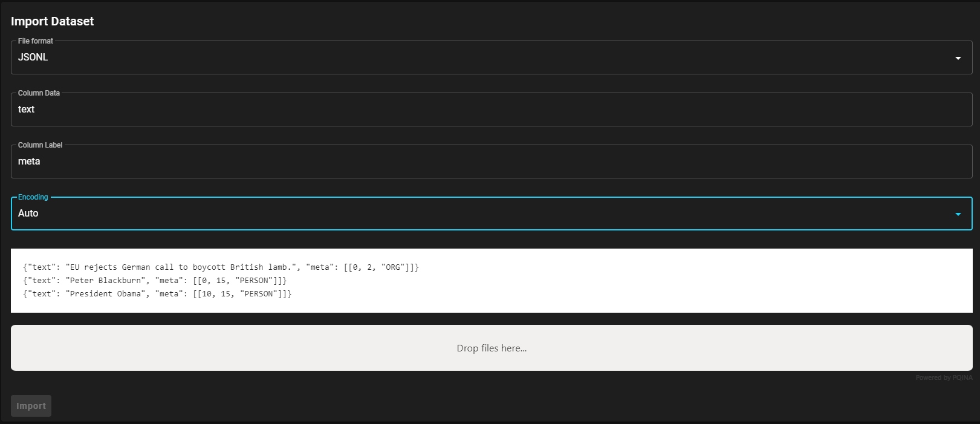Viewport: 980px width, 424px height.
Task: Click the Encoding field label
Action: click(x=32, y=197)
